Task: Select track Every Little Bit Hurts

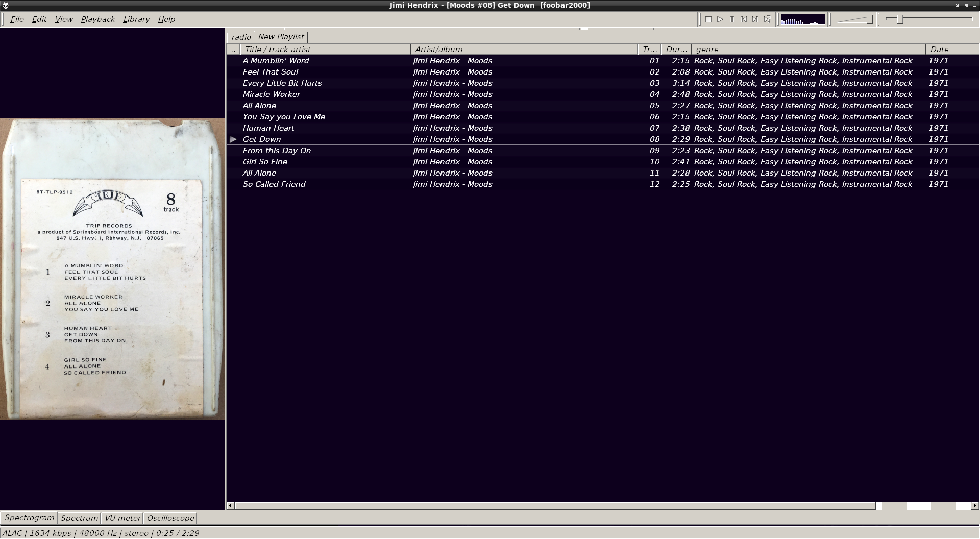Action: pos(602,83)
